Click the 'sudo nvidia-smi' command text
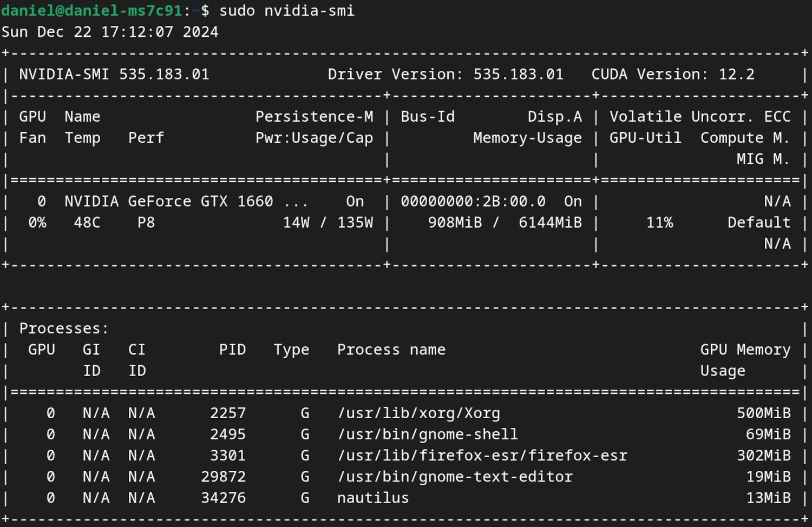This screenshot has width=812, height=527. (287, 11)
